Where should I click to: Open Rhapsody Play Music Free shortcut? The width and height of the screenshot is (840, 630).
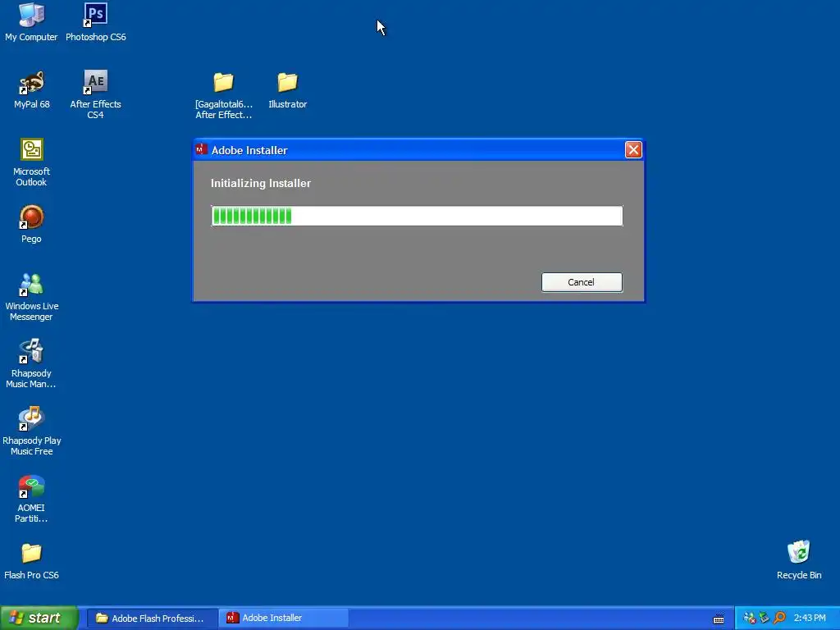point(32,431)
